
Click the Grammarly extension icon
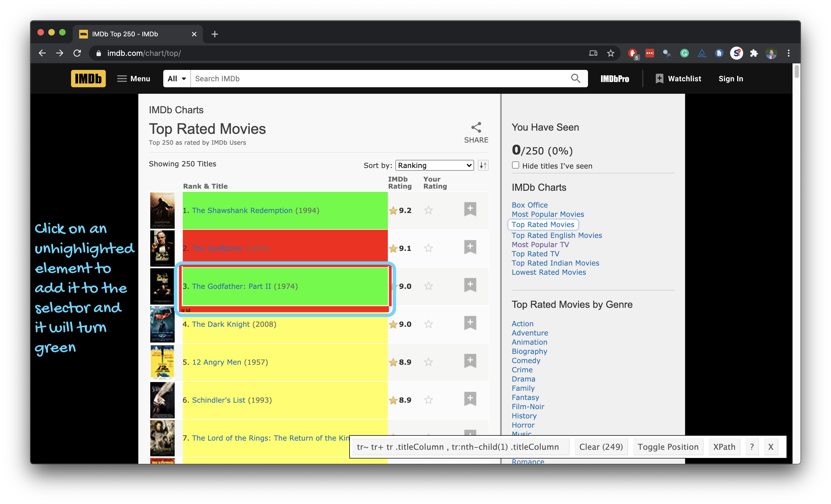684,53
